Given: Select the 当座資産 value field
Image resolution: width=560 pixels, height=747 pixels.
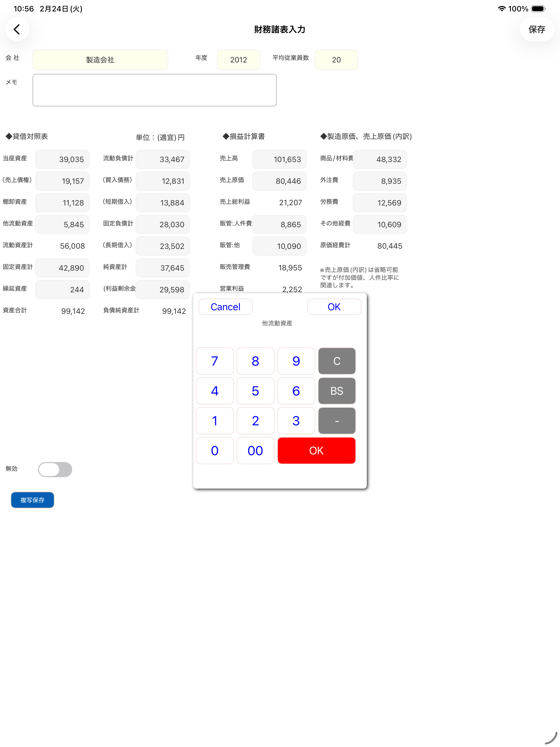Looking at the screenshot, I should point(62,159).
